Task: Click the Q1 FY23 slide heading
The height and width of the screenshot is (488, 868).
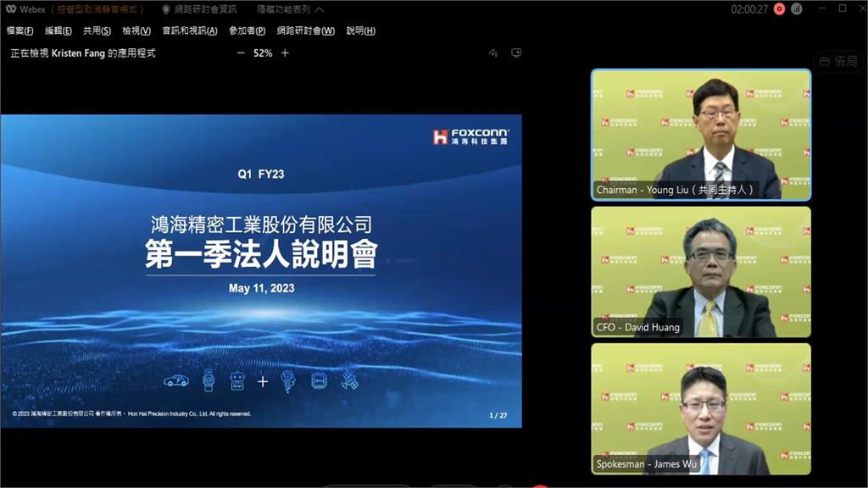Action: click(x=261, y=174)
